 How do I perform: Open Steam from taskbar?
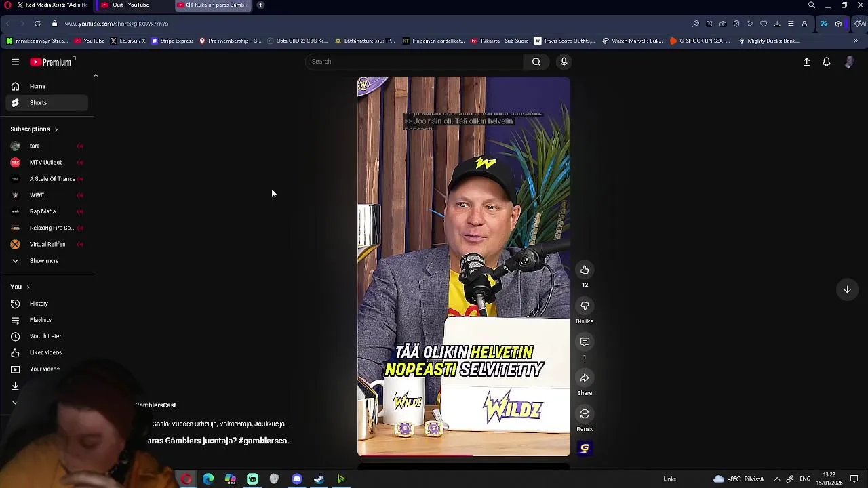(319, 479)
